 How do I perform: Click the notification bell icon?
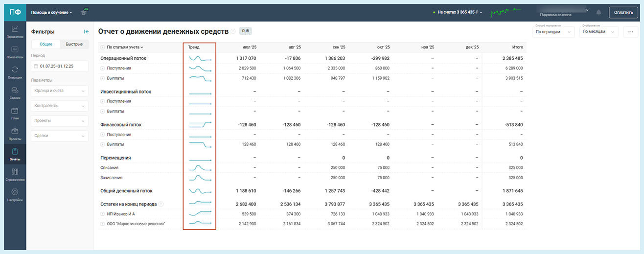tap(598, 12)
